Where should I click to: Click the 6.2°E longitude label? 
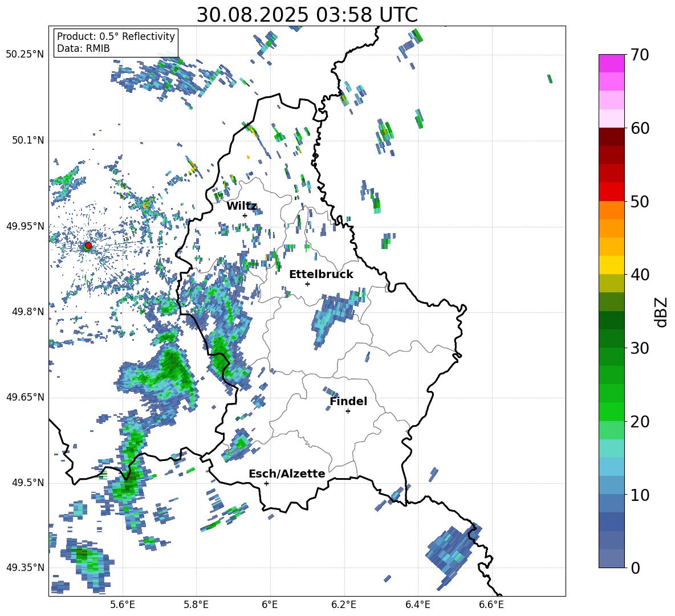pyautogui.click(x=344, y=605)
